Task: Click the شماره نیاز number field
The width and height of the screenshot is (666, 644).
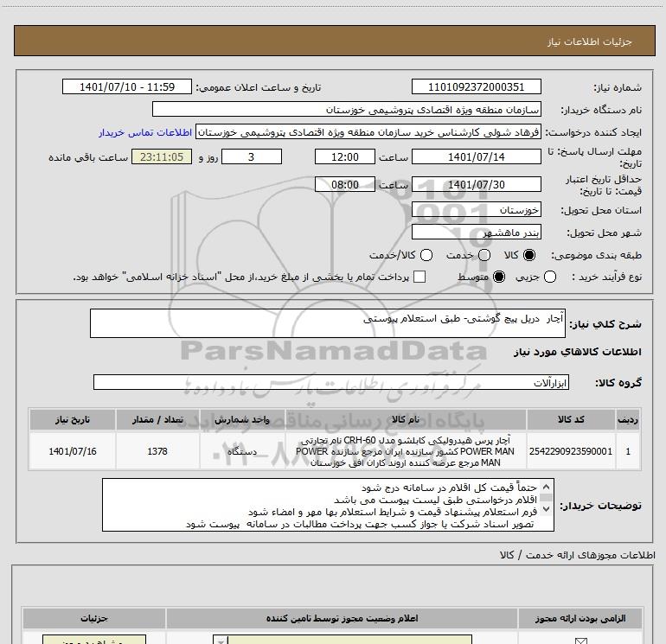Action: point(476,87)
